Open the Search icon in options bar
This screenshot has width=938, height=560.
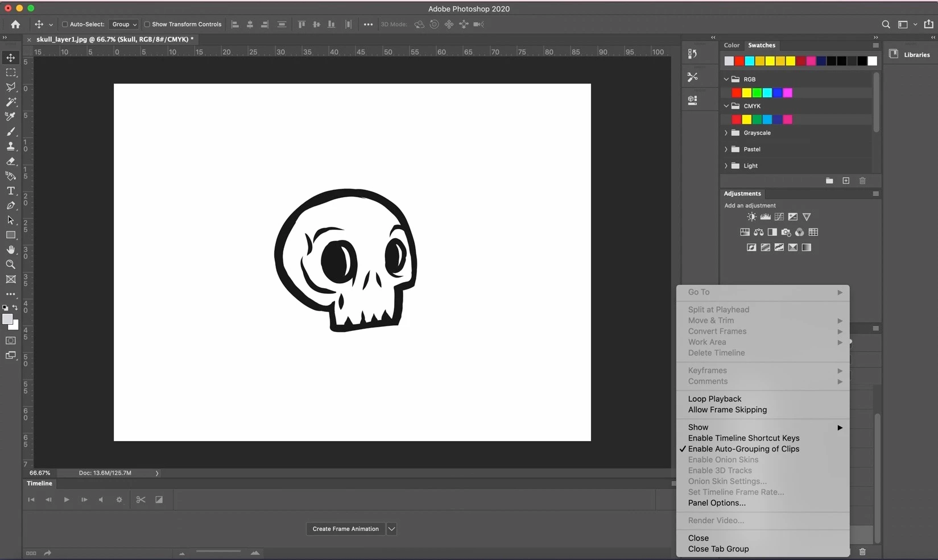[886, 24]
